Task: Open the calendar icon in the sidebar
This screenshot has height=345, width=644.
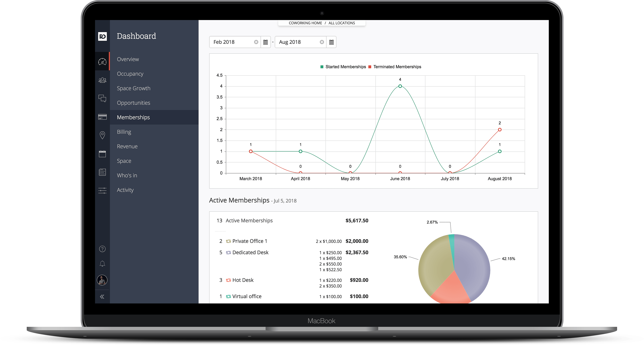Action: point(102,154)
